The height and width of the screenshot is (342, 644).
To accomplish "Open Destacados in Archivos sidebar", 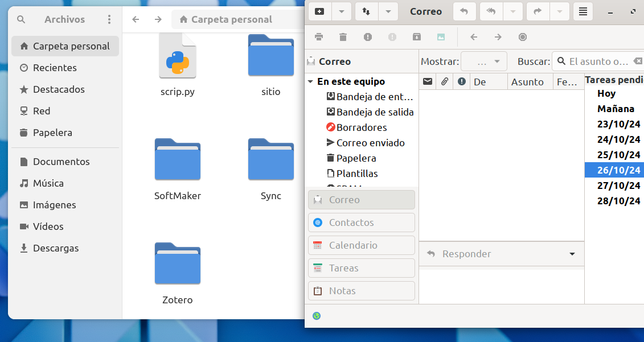I will click(x=65, y=89).
